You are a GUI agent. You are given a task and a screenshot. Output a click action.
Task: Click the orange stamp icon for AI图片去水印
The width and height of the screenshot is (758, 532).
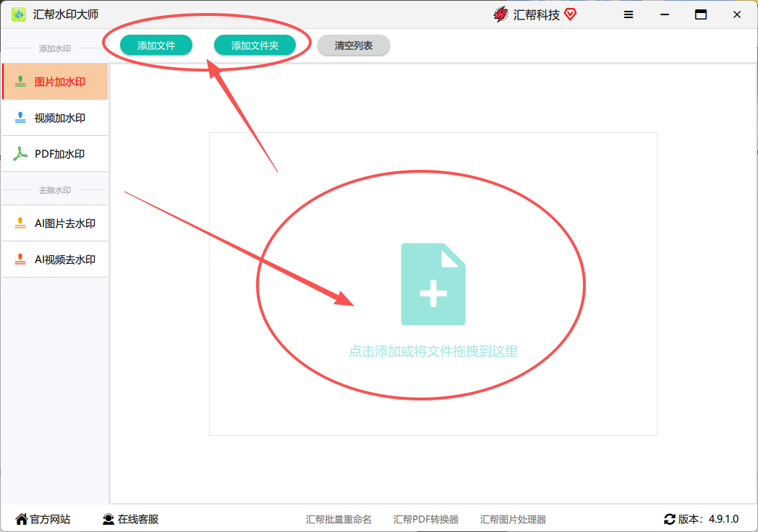pos(20,223)
